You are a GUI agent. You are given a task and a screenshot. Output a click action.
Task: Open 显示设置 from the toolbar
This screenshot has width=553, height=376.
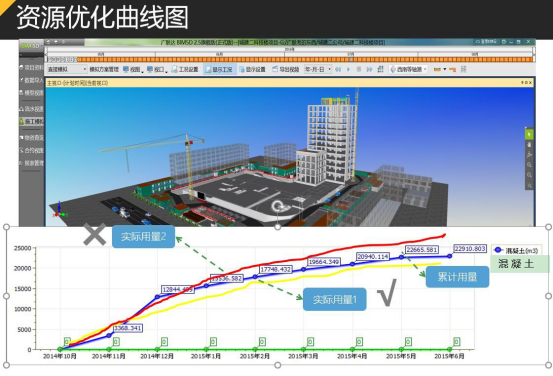tap(253, 69)
